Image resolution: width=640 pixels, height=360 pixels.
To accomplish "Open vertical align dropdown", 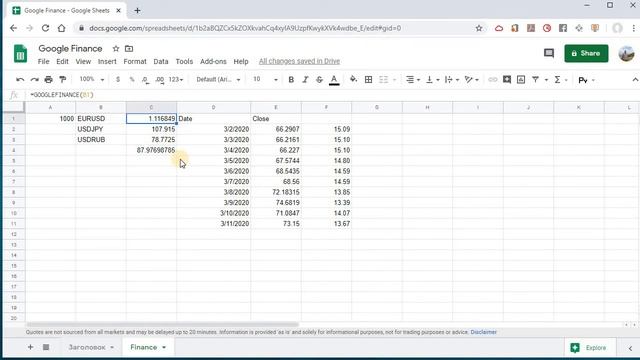I will point(432,80).
